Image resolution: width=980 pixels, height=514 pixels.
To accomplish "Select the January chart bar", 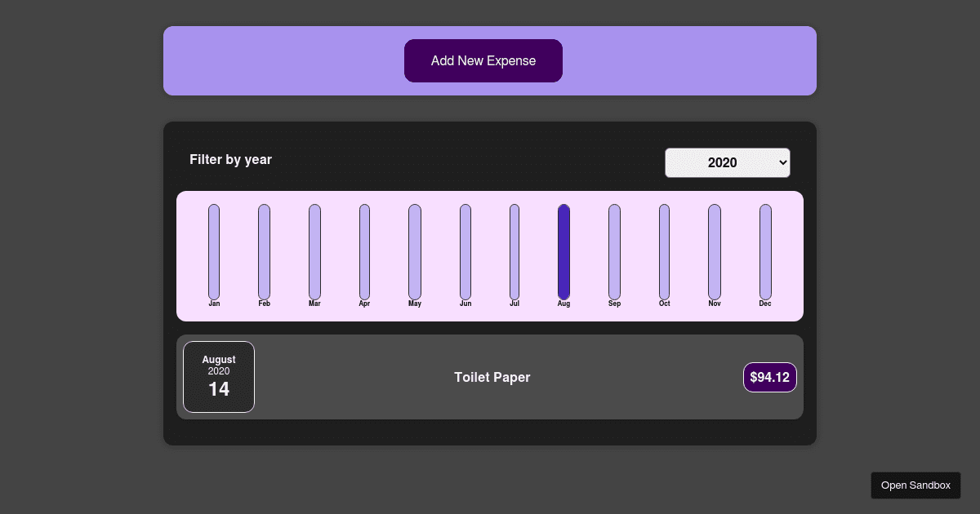I will click(214, 251).
